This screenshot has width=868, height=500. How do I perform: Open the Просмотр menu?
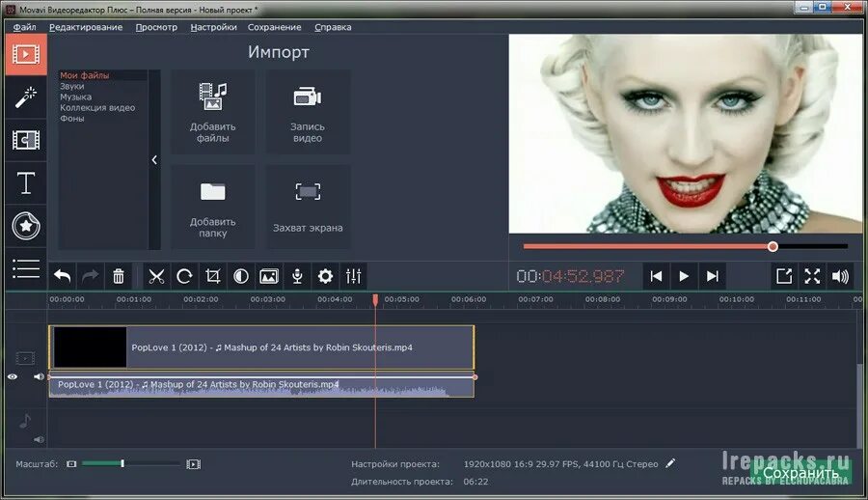(156, 27)
